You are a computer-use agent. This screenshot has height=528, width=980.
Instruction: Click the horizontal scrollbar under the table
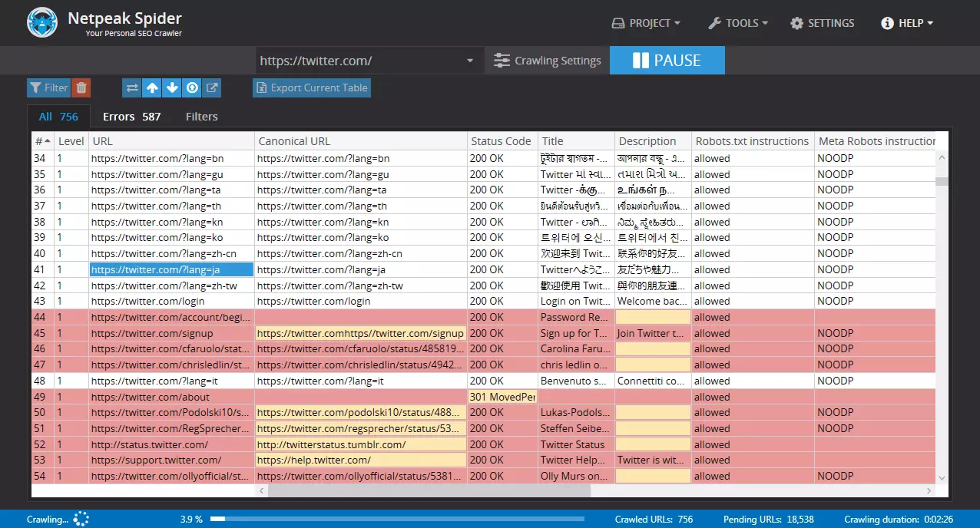click(x=429, y=490)
